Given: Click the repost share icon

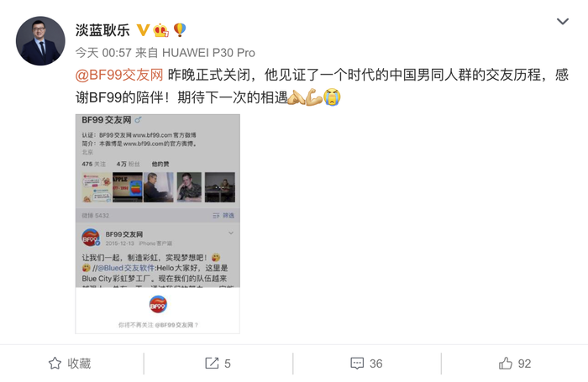Looking at the screenshot, I should click(x=212, y=364).
